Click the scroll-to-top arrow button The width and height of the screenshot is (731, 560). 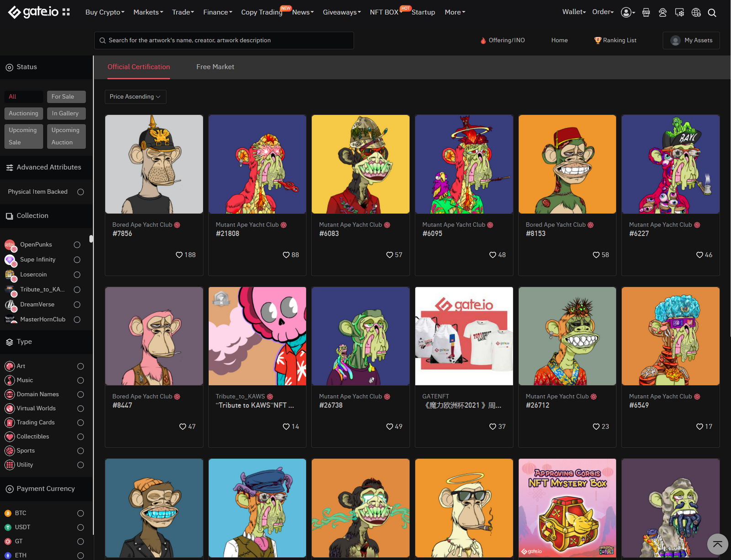tap(717, 544)
